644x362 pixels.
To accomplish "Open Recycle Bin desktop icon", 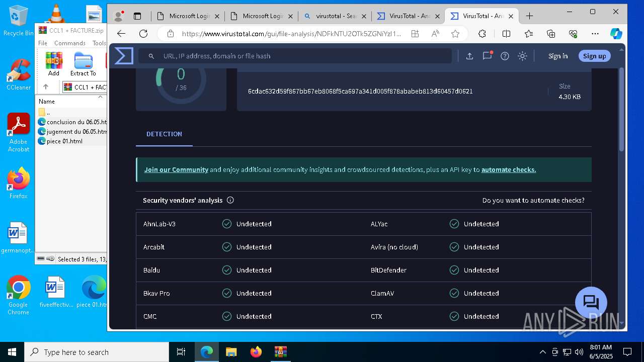I will pos(18,21).
